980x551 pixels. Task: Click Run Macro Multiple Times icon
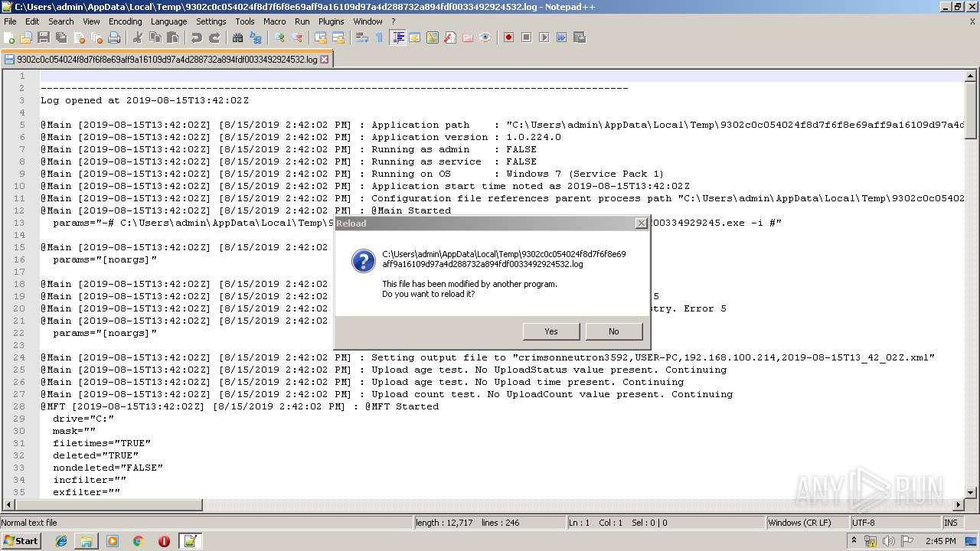(x=561, y=37)
